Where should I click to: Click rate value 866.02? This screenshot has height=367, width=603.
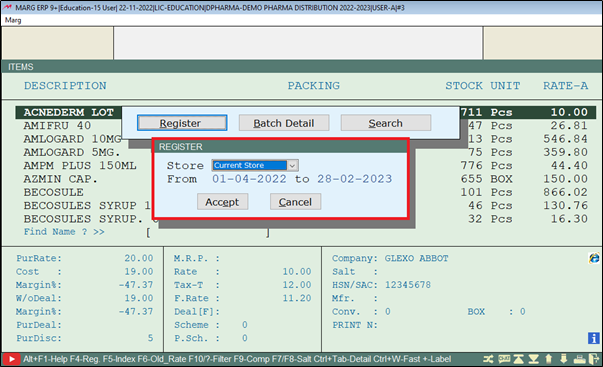565,192
